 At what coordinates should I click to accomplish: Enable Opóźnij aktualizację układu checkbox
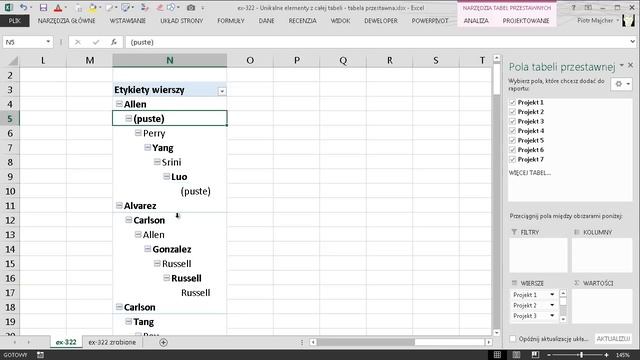coord(513,339)
